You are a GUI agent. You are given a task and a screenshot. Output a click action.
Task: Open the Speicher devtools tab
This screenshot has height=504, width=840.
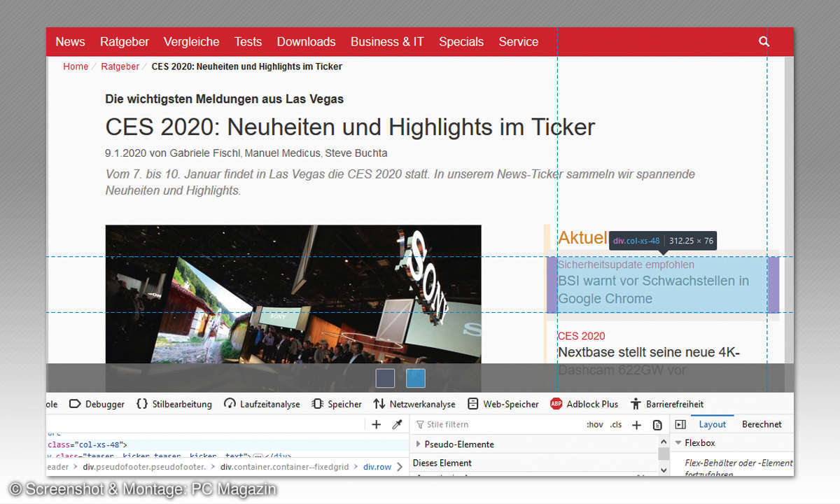click(x=337, y=404)
